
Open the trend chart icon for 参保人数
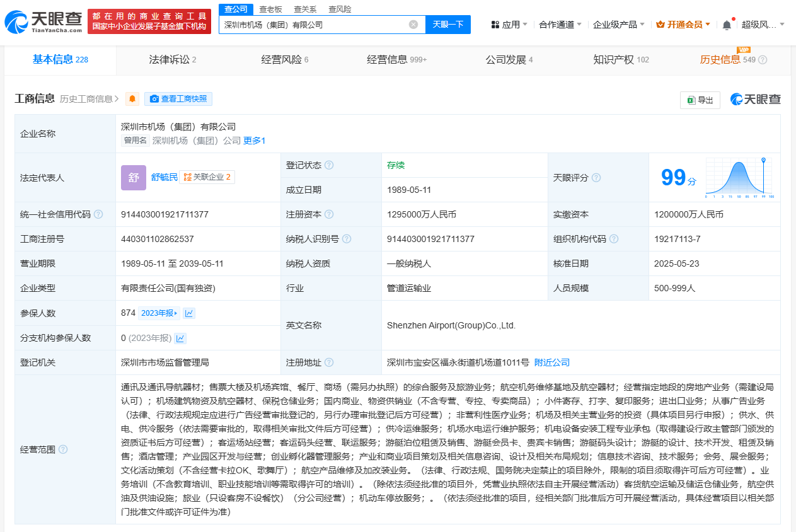tap(189, 313)
